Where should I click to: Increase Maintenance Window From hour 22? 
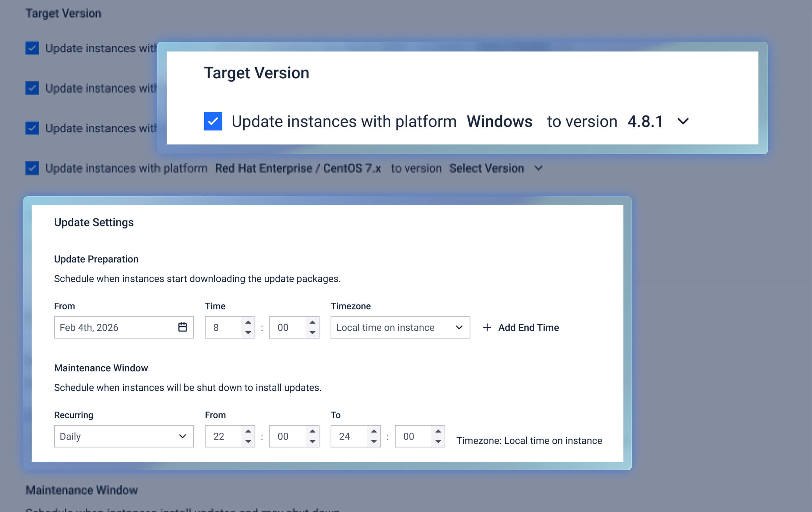point(248,431)
